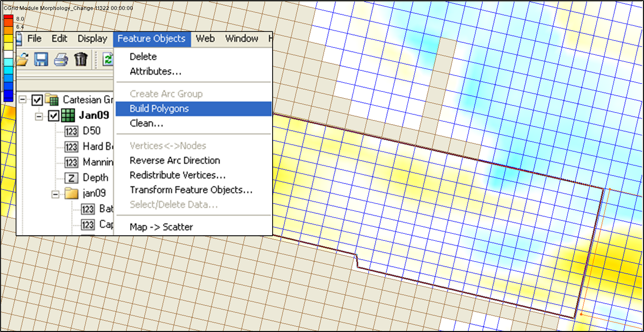The height and width of the screenshot is (332, 644).
Task: Select the lowercase jan09 folder label
Action: [x=95, y=193]
